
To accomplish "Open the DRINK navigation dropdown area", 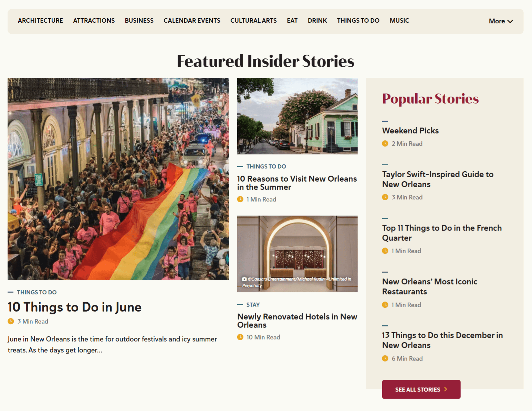I will (317, 20).
